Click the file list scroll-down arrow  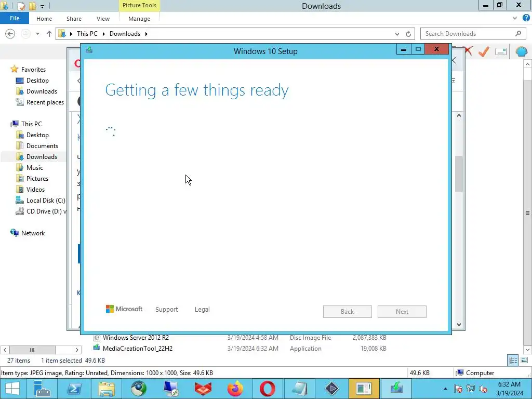(527, 350)
